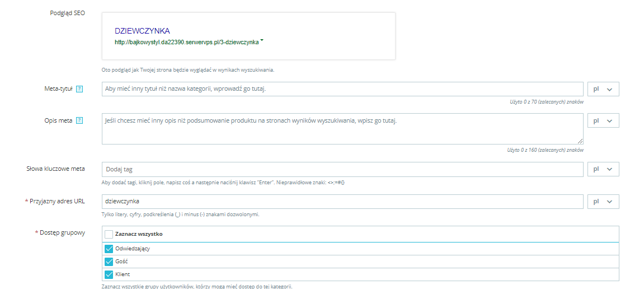This screenshot has height=289, width=644.
Task: Click the green arrow after the SEO preview URL
Action: [262, 41]
